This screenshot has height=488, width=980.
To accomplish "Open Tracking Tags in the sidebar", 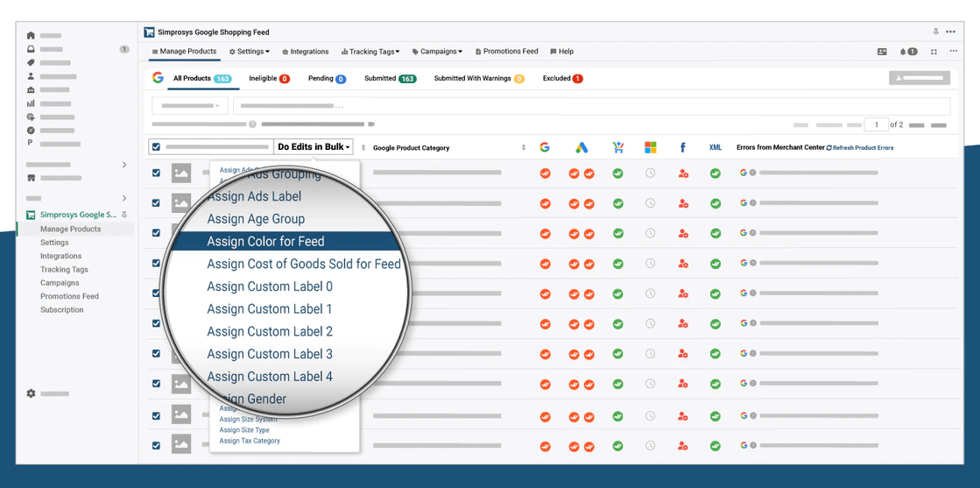I will [x=65, y=270].
